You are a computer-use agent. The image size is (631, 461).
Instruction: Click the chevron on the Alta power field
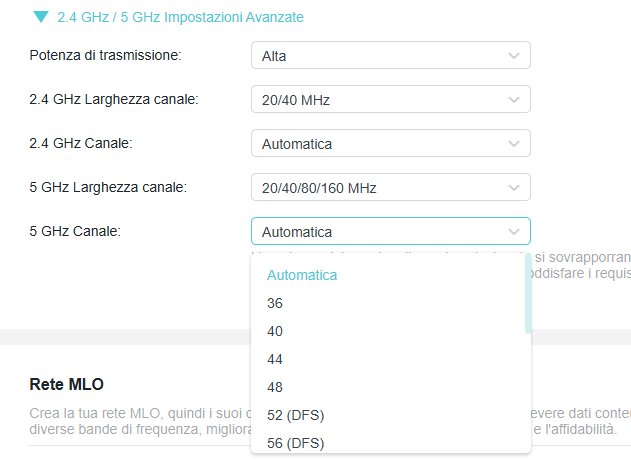coord(514,56)
